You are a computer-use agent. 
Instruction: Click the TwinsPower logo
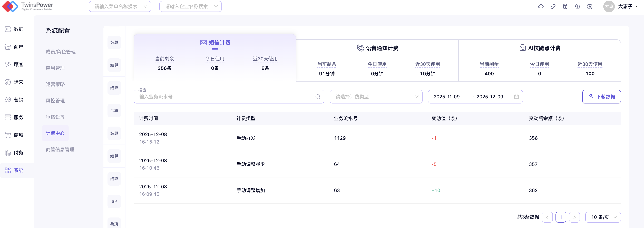pyautogui.click(x=27, y=6)
